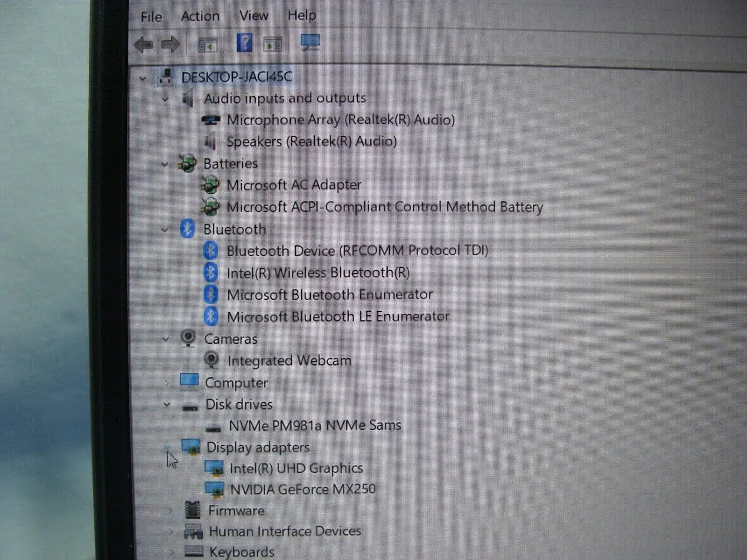Click the icon beside ACPI-Compliant Control Method Battery
This screenshot has height=560, width=747.
coord(210,207)
